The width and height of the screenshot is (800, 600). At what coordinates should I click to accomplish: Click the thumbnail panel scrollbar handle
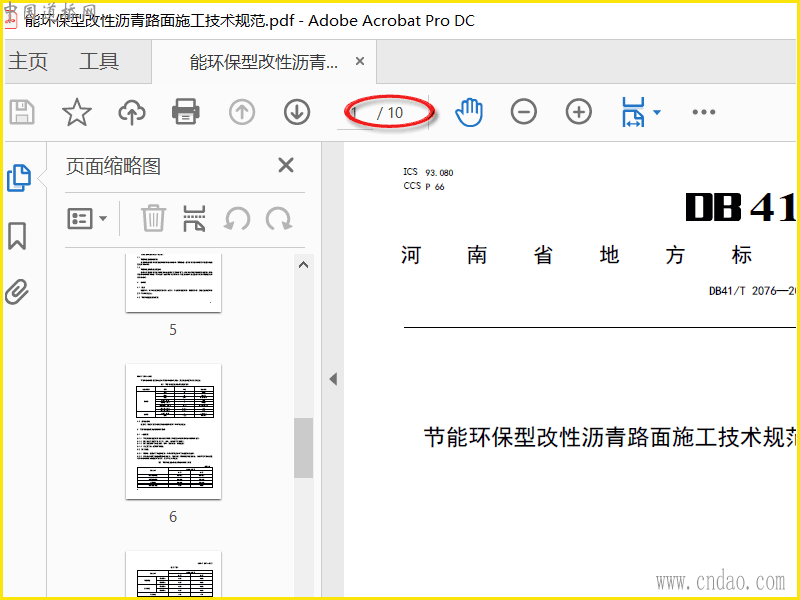(304, 448)
